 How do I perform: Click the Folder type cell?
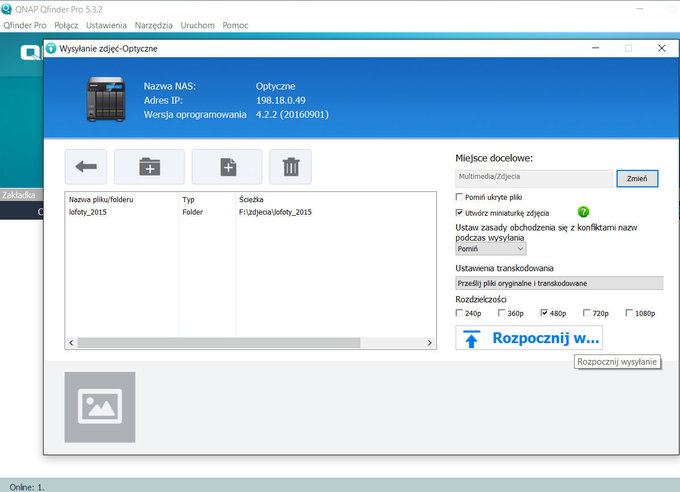click(x=193, y=212)
